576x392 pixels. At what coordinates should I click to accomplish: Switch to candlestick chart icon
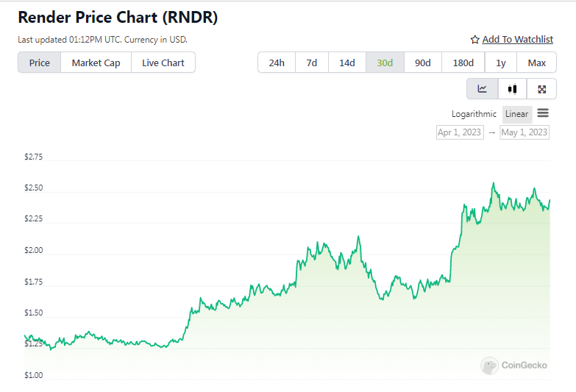coord(512,89)
